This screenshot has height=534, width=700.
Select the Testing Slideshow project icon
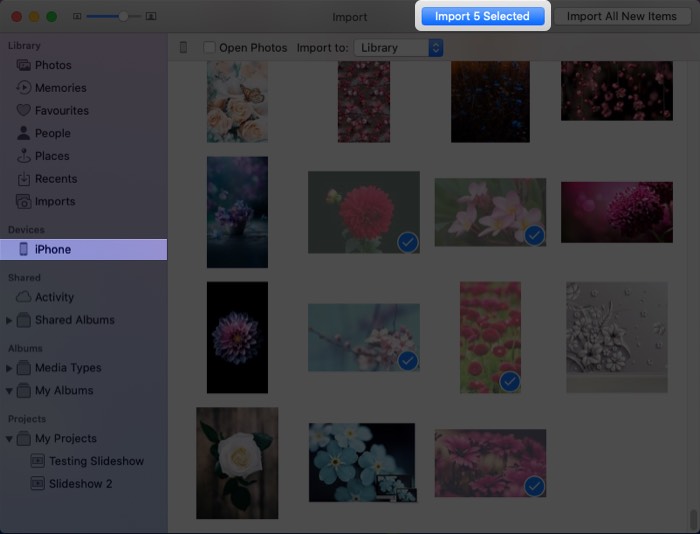pos(38,461)
